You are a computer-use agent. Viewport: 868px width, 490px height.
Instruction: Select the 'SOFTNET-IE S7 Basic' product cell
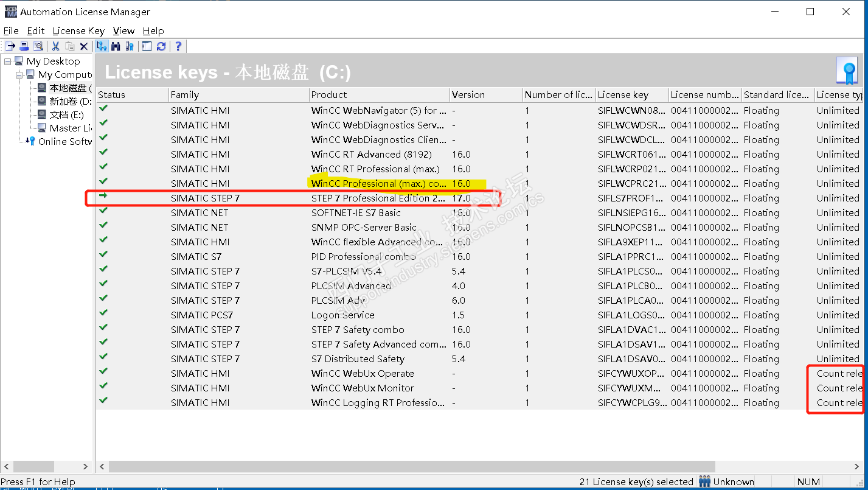[x=356, y=212]
